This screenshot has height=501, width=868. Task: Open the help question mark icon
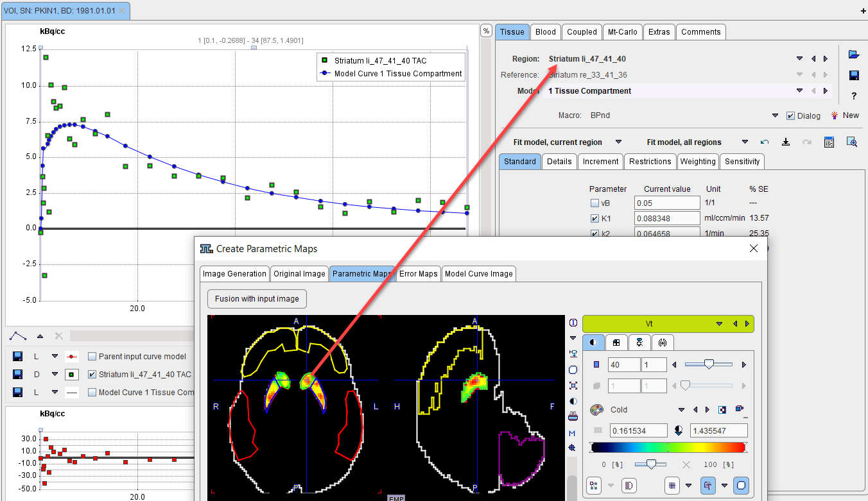point(854,96)
